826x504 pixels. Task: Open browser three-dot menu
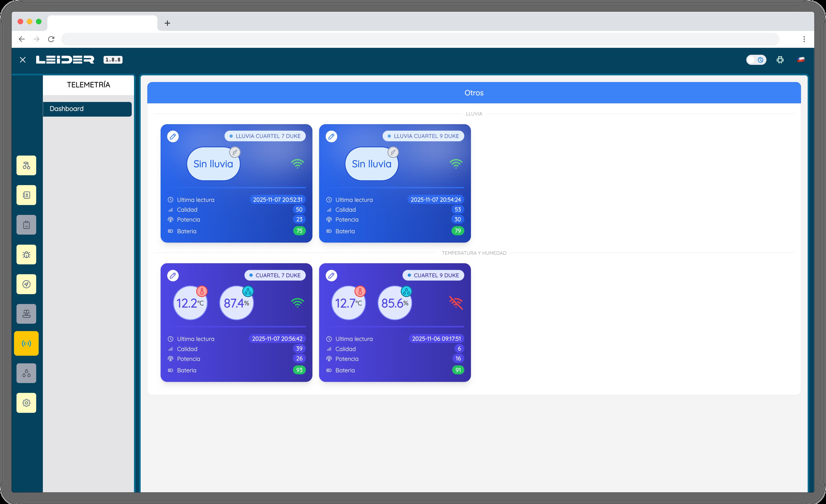pos(804,39)
